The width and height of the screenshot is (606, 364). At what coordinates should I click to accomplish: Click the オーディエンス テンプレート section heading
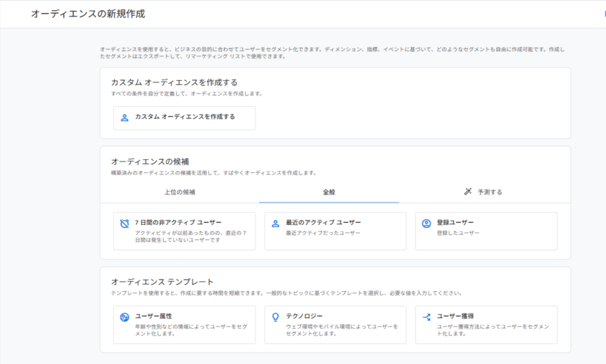[x=162, y=281]
